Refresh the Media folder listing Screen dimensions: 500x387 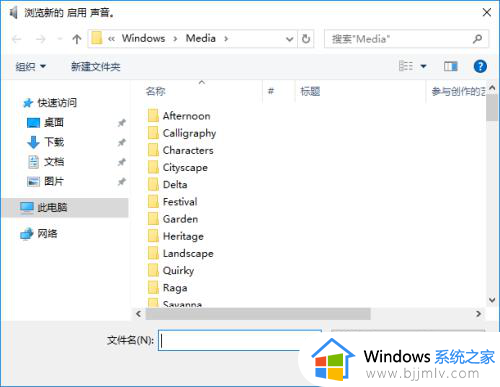pyautogui.click(x=306, y=39)
